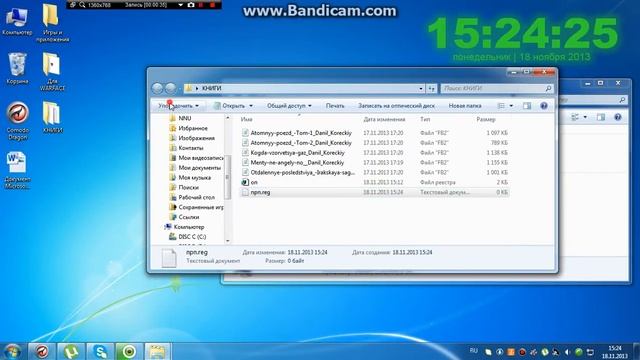Select Рабочий стол in navigation pane
This screenshot has height=360, width=640.
point(196,197)
